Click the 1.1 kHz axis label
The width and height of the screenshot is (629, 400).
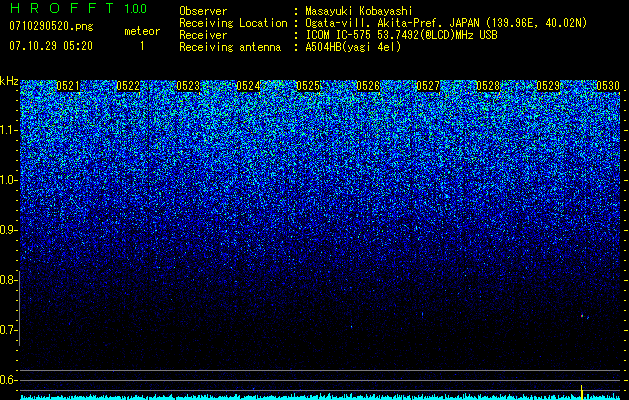click(x=8, y=130)
